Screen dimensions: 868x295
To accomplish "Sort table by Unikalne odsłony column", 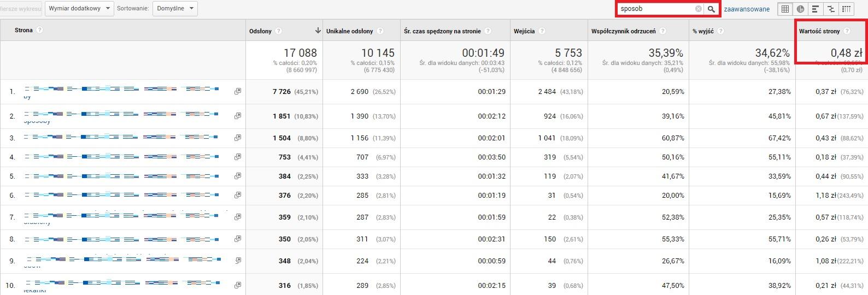I will [349, 31].
